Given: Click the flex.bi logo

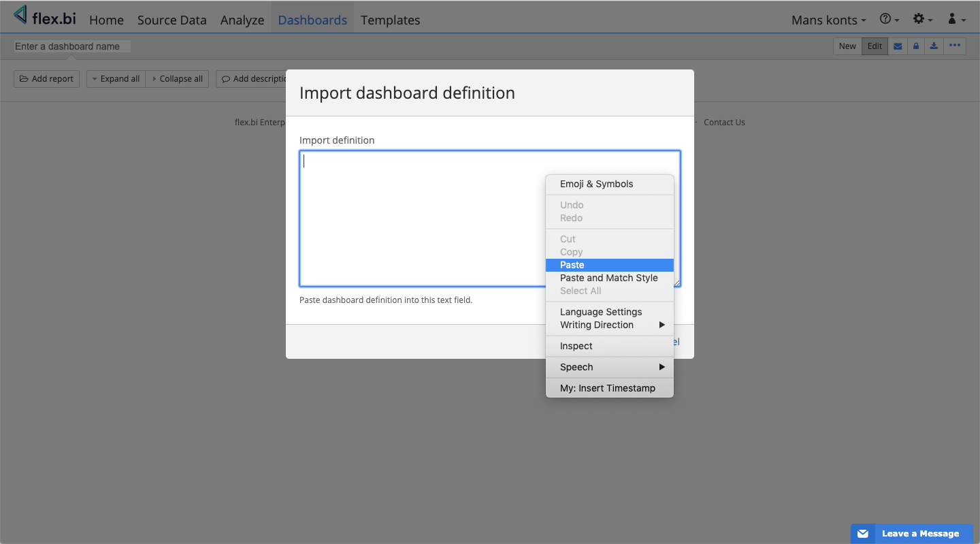Looking at the screenshot, I should 45,17.
